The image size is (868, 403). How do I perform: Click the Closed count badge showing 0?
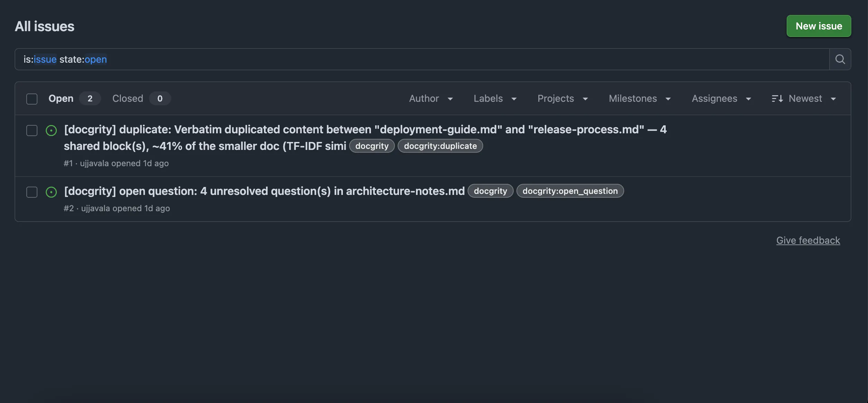pos(160,99)
